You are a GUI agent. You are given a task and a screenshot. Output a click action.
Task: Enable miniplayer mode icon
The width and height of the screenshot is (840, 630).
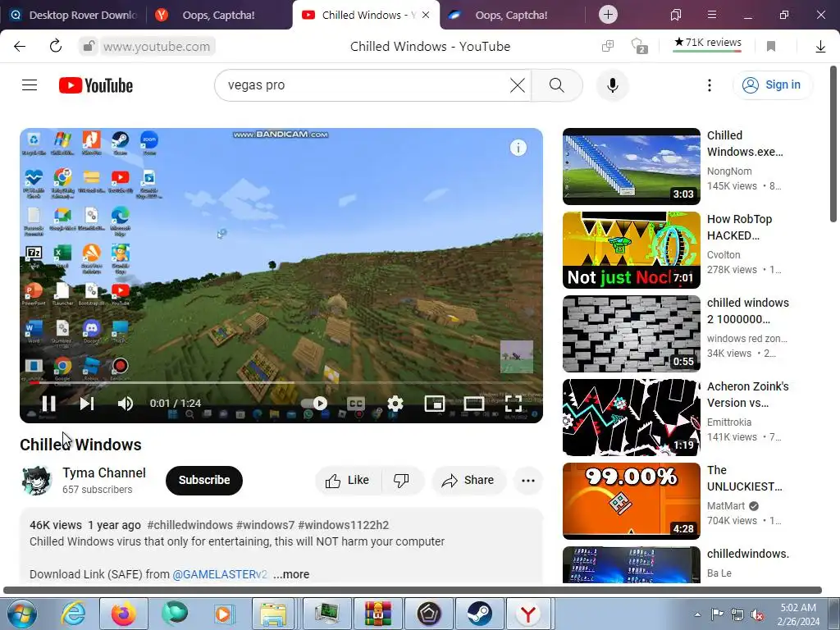click(x=435, y=403)
